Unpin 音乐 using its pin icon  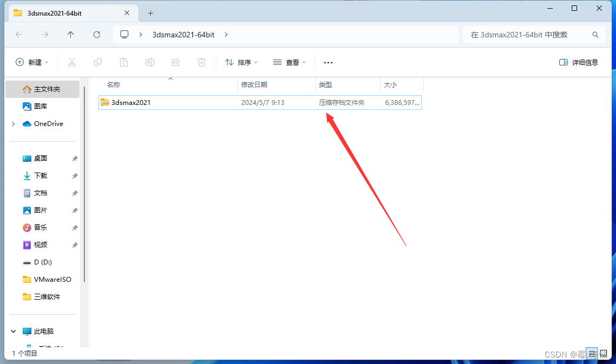(75, 228)
